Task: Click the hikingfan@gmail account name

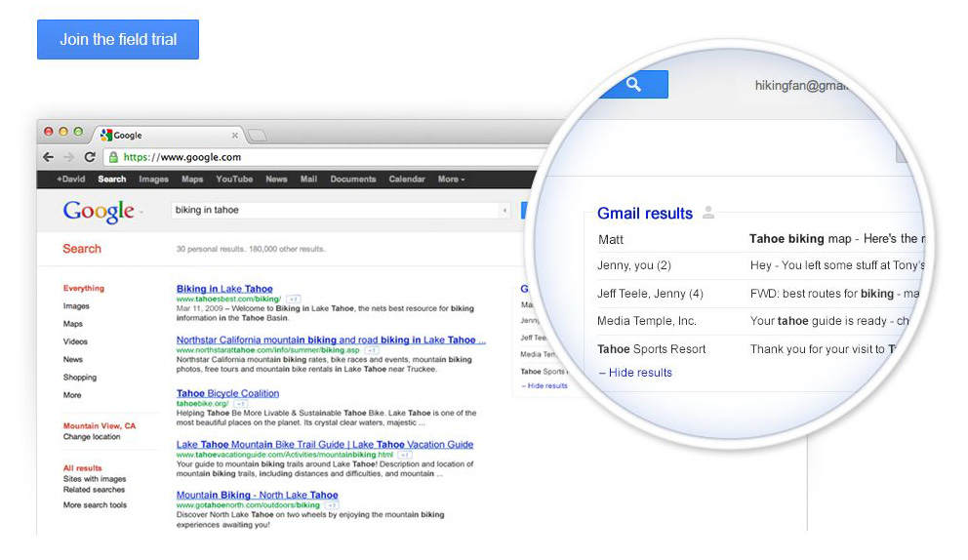Action: pyautogui.click(x=801, y=85)
